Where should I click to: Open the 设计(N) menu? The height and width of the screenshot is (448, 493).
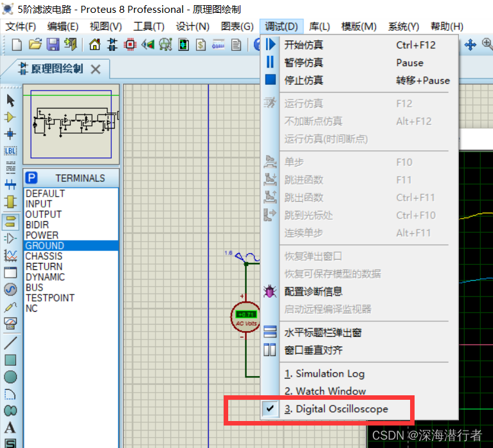(x=192, y=26)
